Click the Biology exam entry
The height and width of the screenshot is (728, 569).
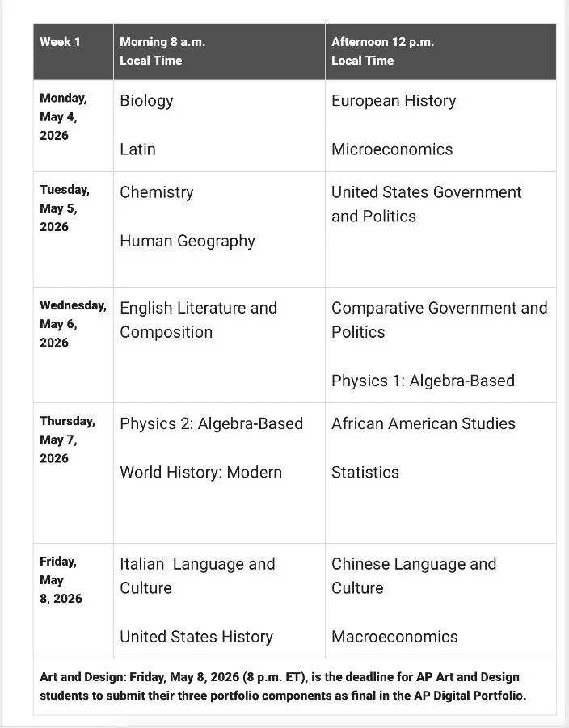tap(146, 101)
